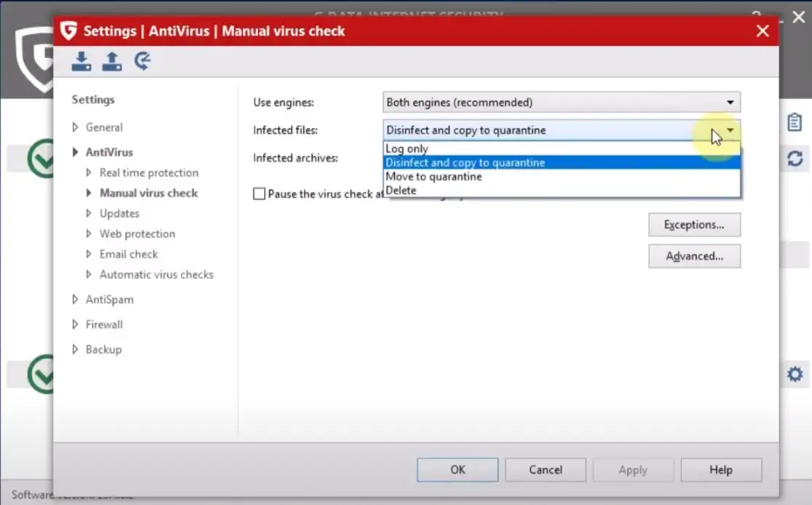812x505 pixels.
Task: Choose Log only from the dropdown list
Action: 407,149
